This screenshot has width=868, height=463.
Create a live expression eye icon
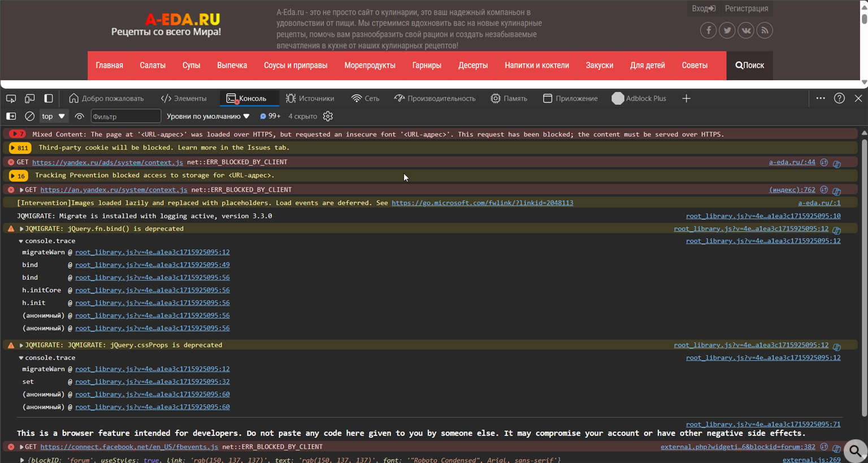(x=79, y=116)
